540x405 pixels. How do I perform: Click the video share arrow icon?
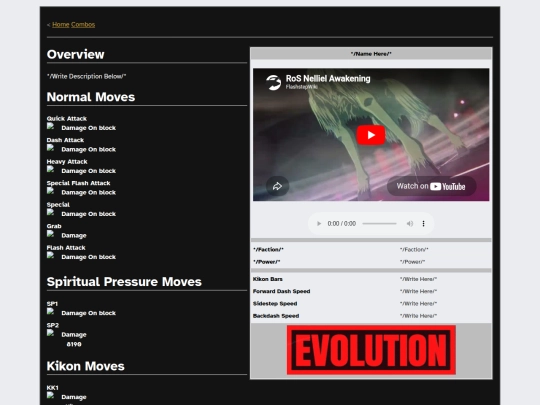click(x=277, y=186)
